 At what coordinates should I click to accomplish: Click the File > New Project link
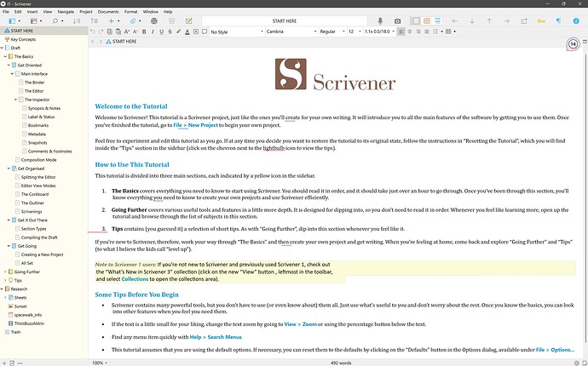[x=195, y=125]
